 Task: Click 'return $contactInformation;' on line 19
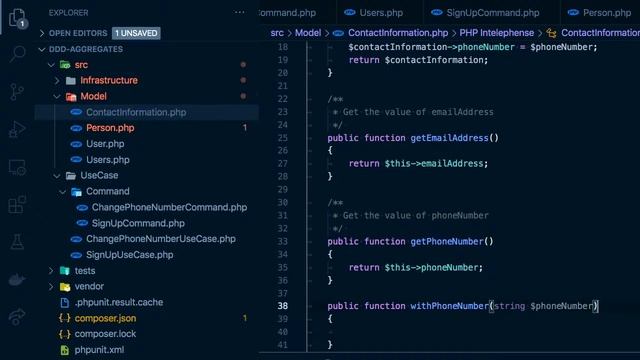click(x=418, y=60)
